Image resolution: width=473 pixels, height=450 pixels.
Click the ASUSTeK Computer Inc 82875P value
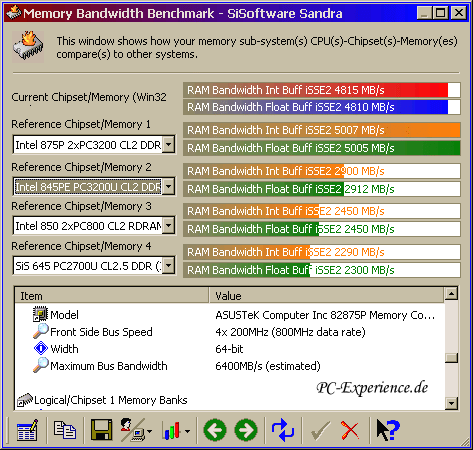coord(325,315)
